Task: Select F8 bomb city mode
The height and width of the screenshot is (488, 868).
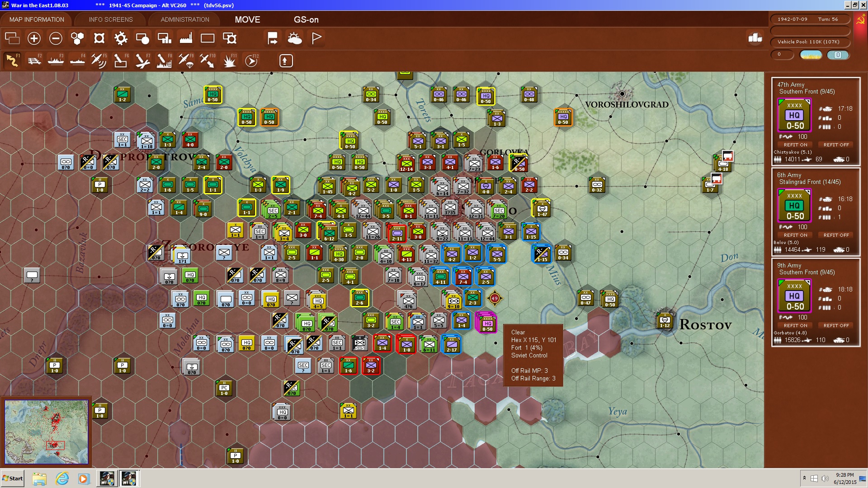Action: pos(164,60)
